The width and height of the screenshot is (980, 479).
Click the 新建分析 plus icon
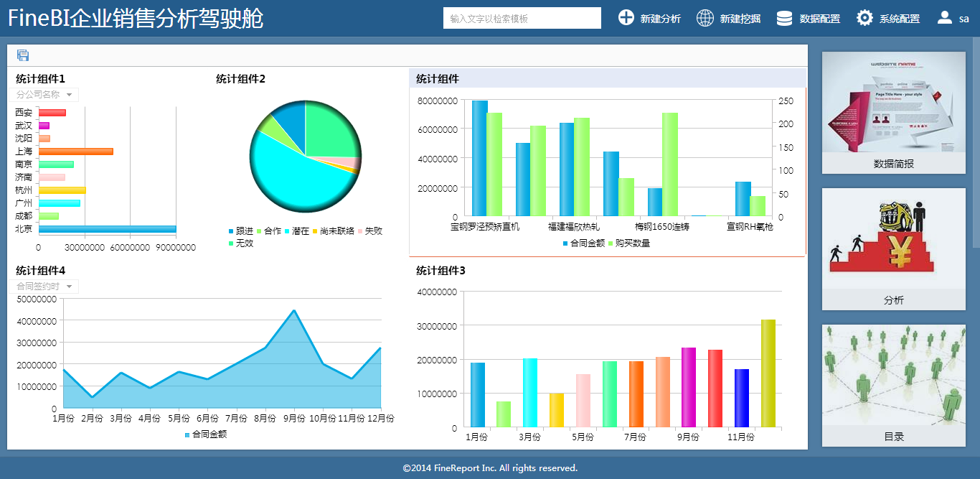[x=626, y=18]
